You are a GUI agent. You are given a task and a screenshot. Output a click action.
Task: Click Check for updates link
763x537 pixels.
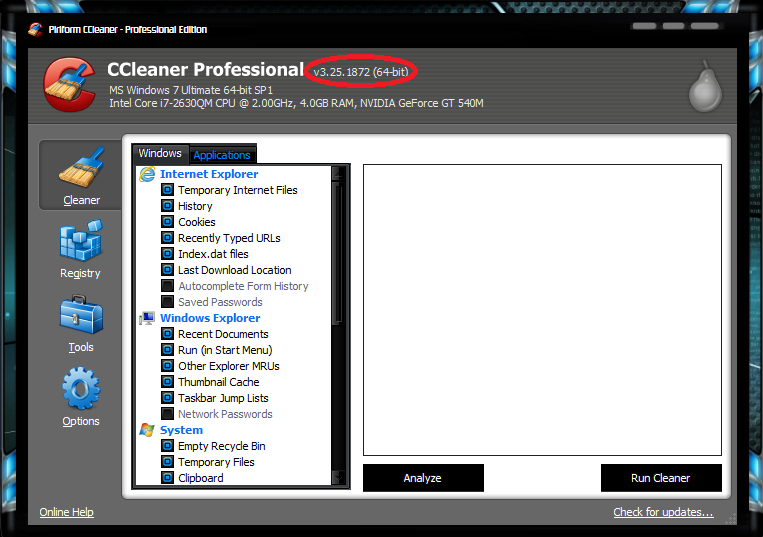[x=663, y=512]
